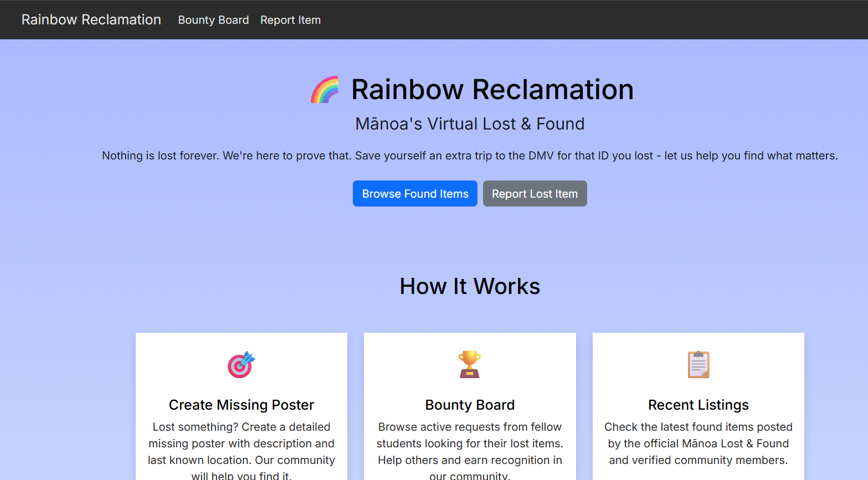The height and width of the screenshot is (480, 868).
Task: Click the 'Browse active requests' description text
Action: pos(470,443)
